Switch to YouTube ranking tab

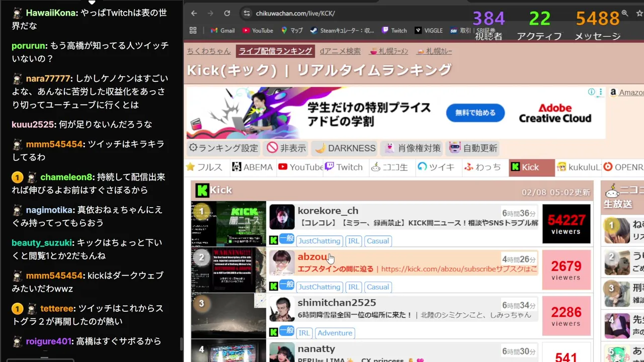point(300,167)
